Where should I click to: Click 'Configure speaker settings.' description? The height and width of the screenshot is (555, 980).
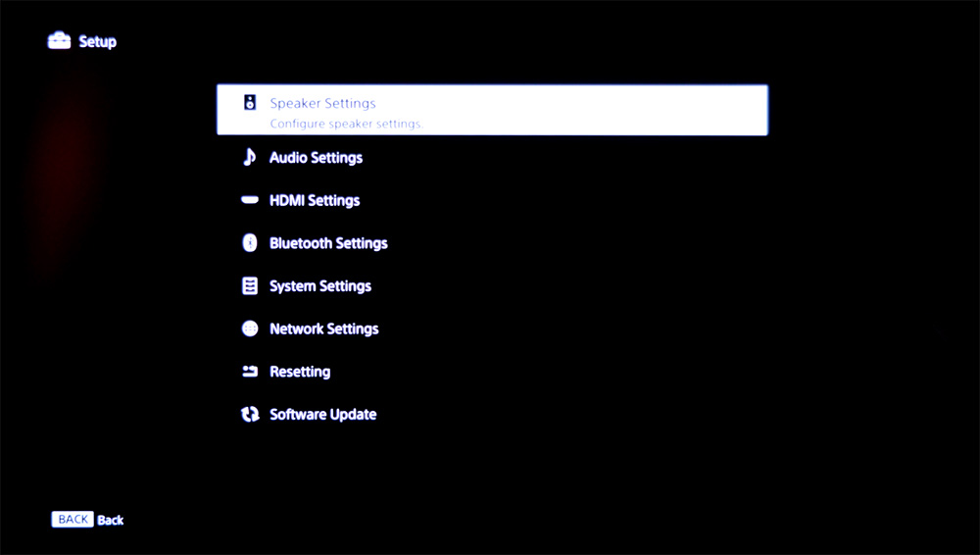click(x=346, y=124)
